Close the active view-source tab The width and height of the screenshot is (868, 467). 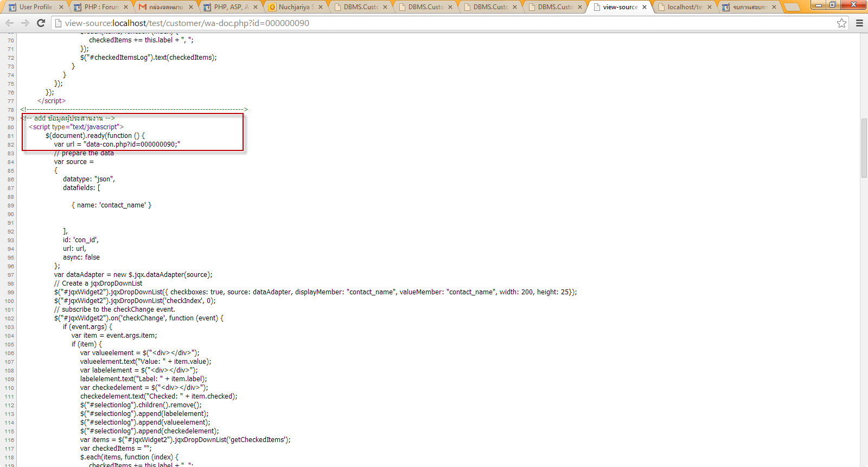(x=644, y=7)
